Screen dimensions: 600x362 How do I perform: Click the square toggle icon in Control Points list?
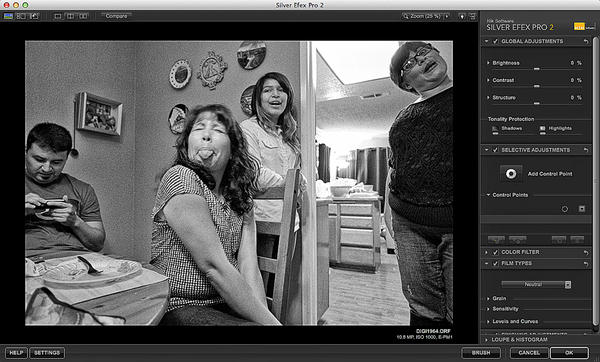tap(582, 209)
